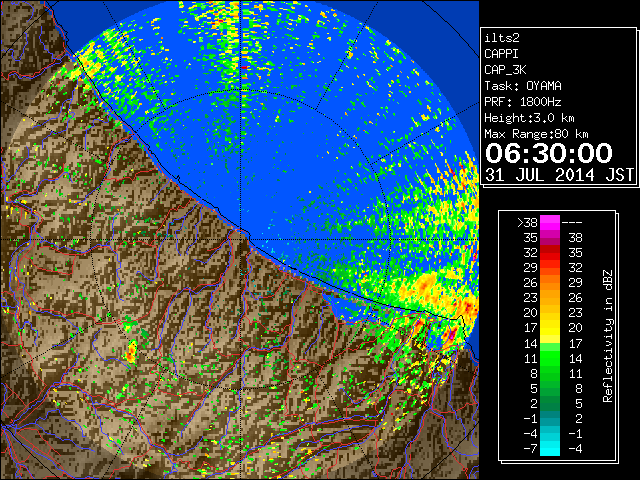Viewport: 640px width, 480px height.
Task: Click the Max Range:80 km text
Action: click(536, 134)
